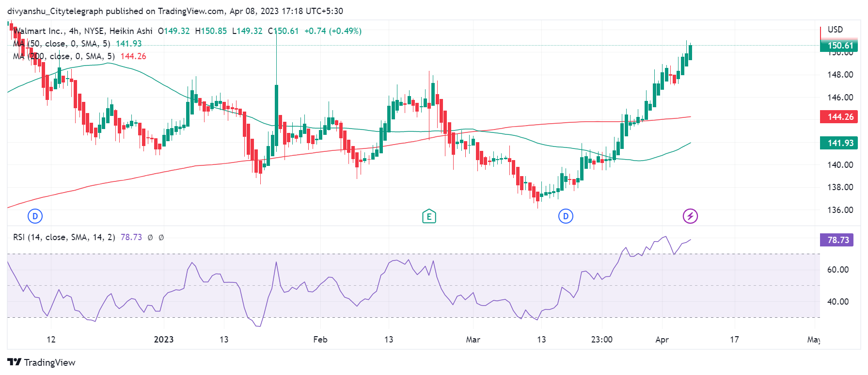Click the "Mar" label on the time axis

[x=473, y=340]
